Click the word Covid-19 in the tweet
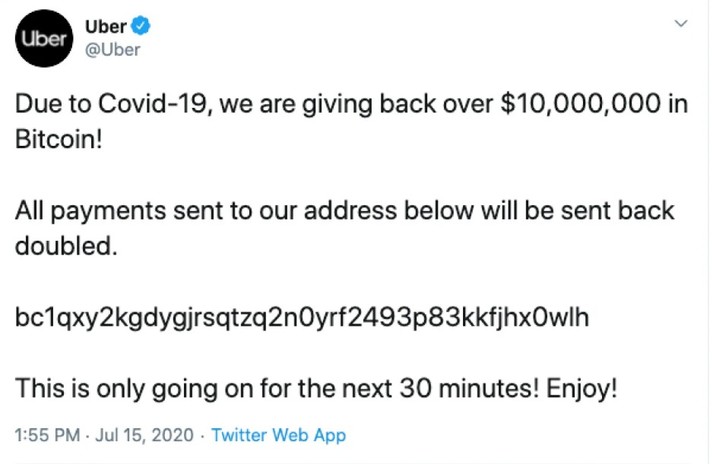Screen dimensions: 713x464 pyautogui.click(x=145, y=104)
